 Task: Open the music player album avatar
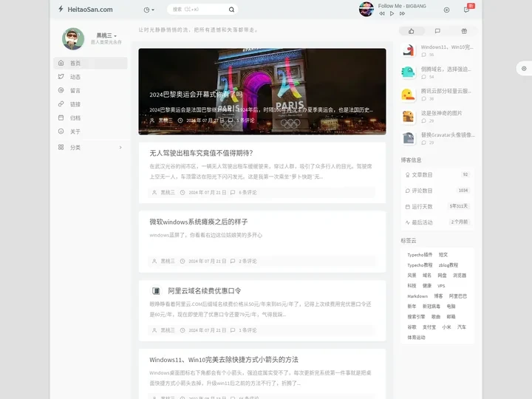pos(366,9)
